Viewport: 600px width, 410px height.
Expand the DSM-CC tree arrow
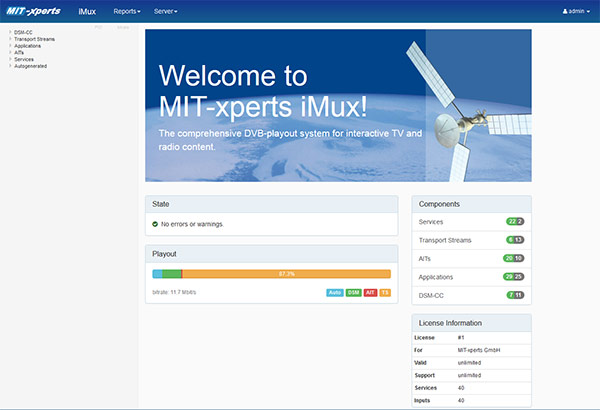10,32
